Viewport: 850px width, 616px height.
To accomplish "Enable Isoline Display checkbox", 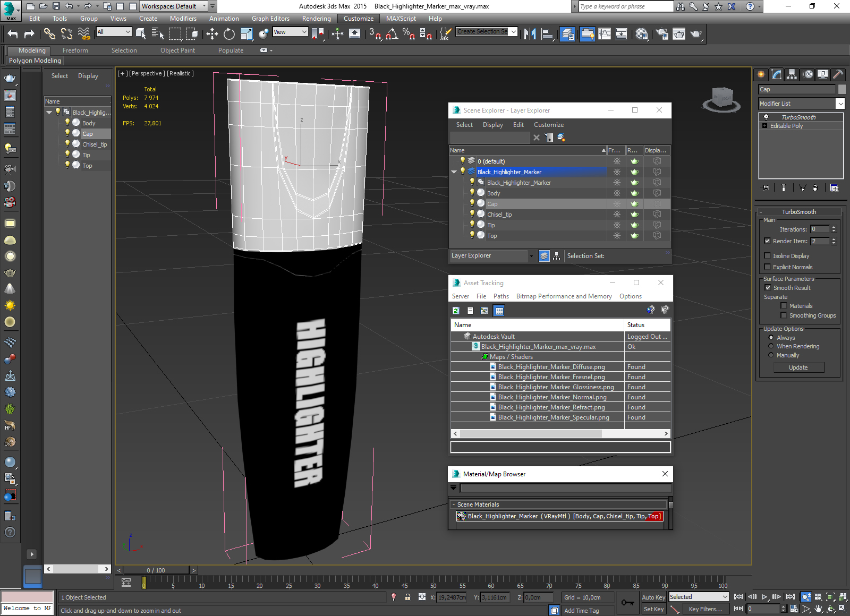I will pos(767,256).
